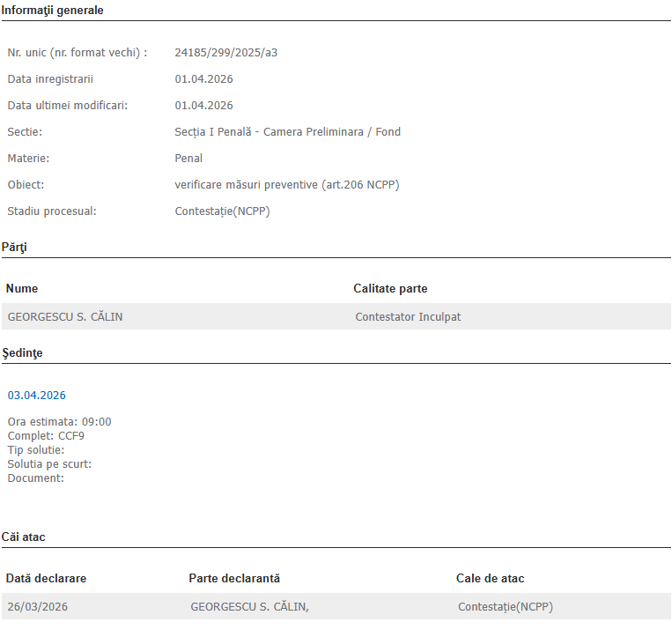
Task: Click the Ora estimata: 09:00 line
Action: click(59, 422)
